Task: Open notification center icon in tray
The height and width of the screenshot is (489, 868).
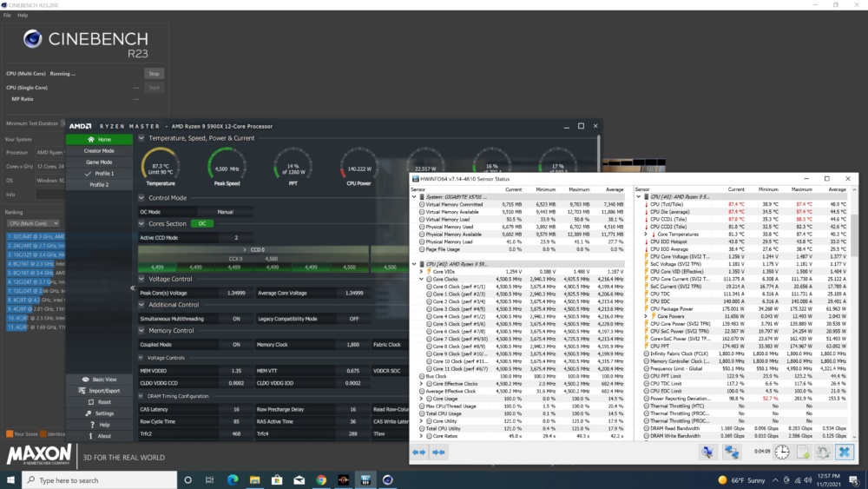Action: coord(853,480)
